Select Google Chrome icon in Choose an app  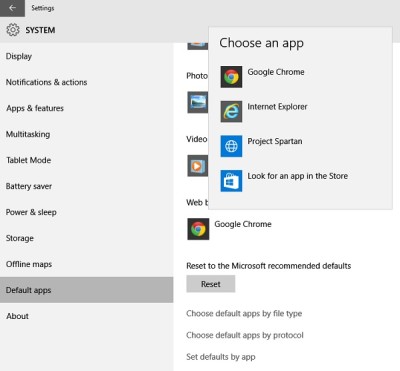click(231, 77)
